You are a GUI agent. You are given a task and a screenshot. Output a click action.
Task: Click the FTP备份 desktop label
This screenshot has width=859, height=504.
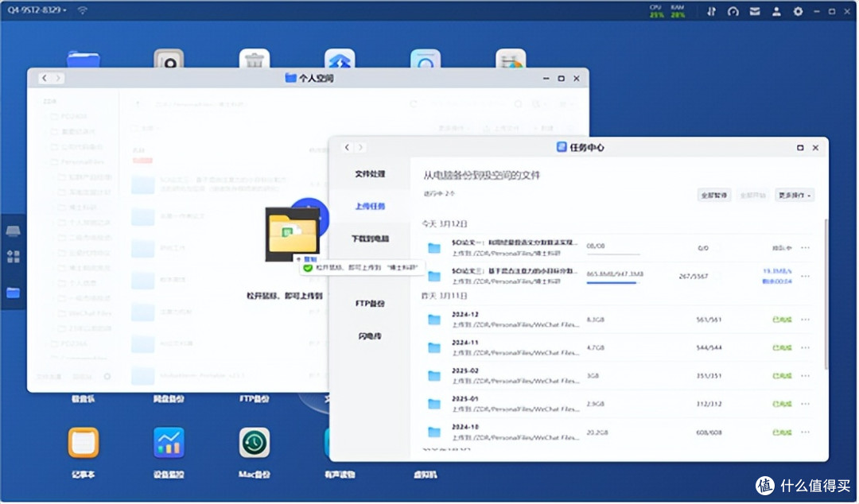coord(255,399)
